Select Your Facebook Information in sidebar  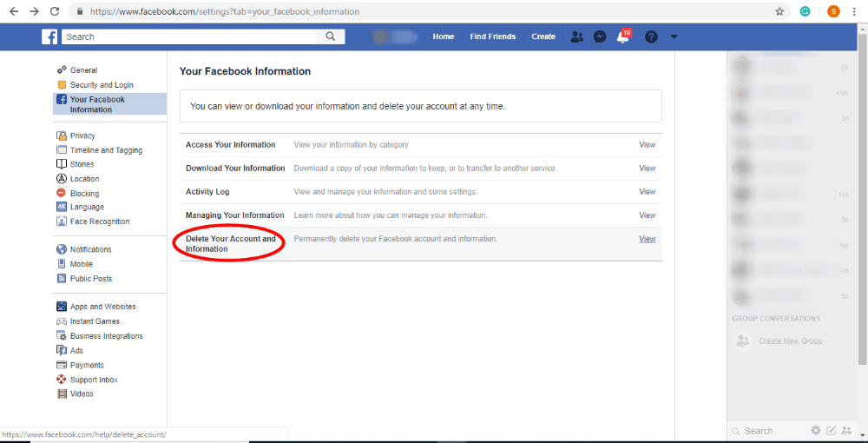(x=109, y=104)
